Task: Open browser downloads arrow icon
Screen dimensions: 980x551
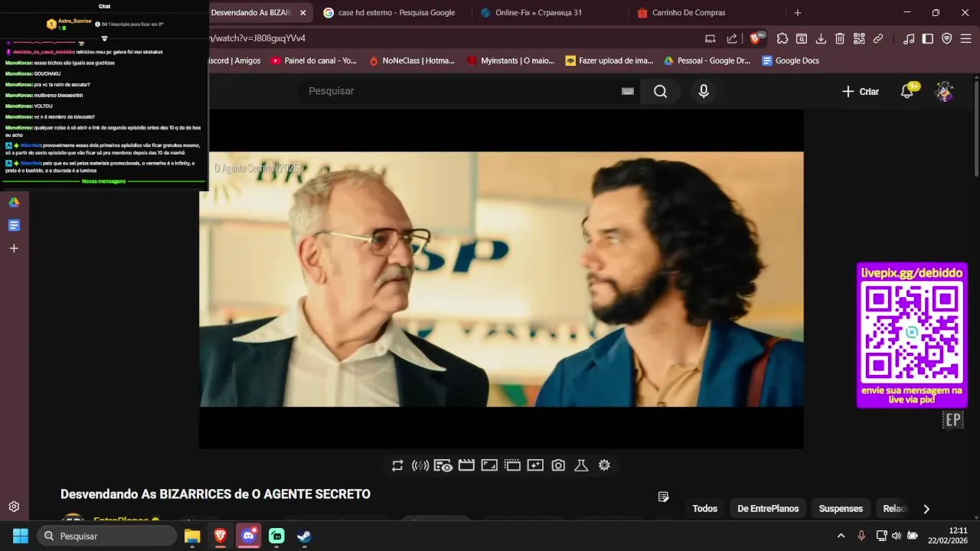Action: tap(821, 38)
